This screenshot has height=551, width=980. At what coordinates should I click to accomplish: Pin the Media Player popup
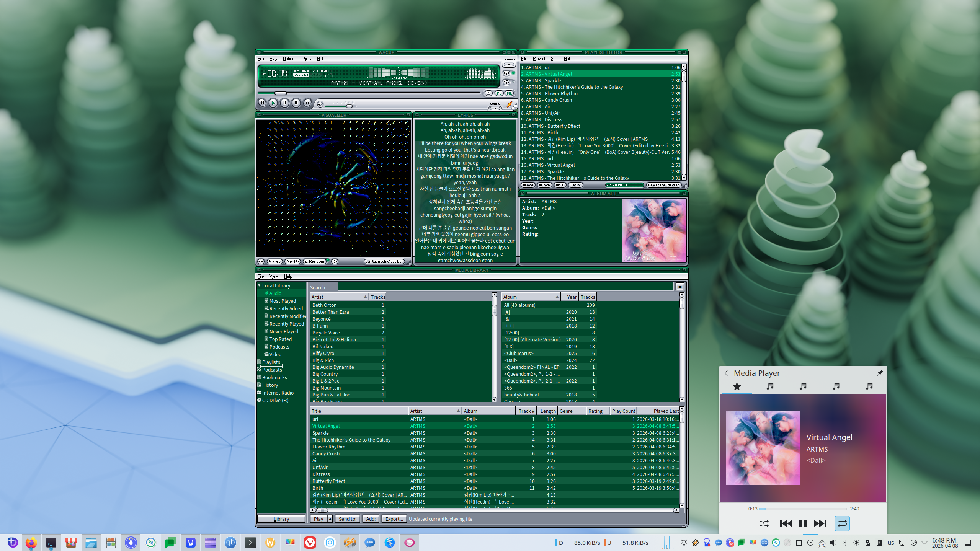(x=880, y=373)
